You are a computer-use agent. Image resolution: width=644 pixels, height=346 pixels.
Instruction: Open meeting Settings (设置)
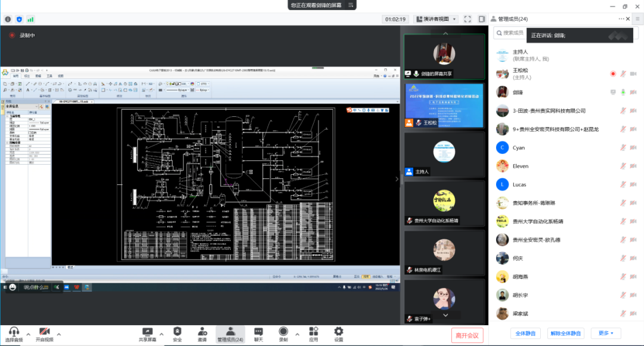339,334
